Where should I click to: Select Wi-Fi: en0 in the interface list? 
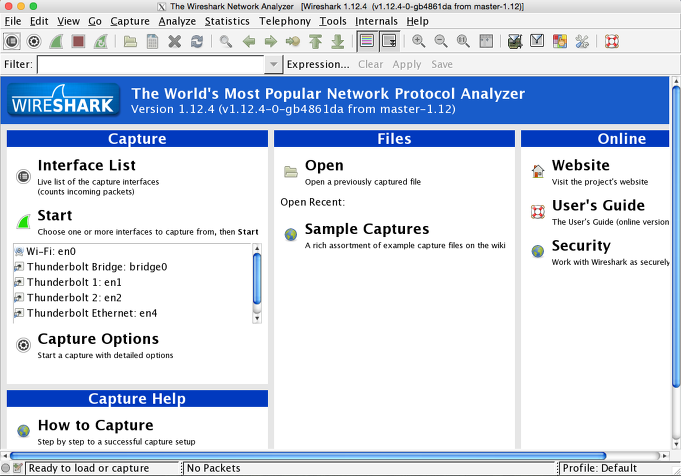click(x=132, y=251)
